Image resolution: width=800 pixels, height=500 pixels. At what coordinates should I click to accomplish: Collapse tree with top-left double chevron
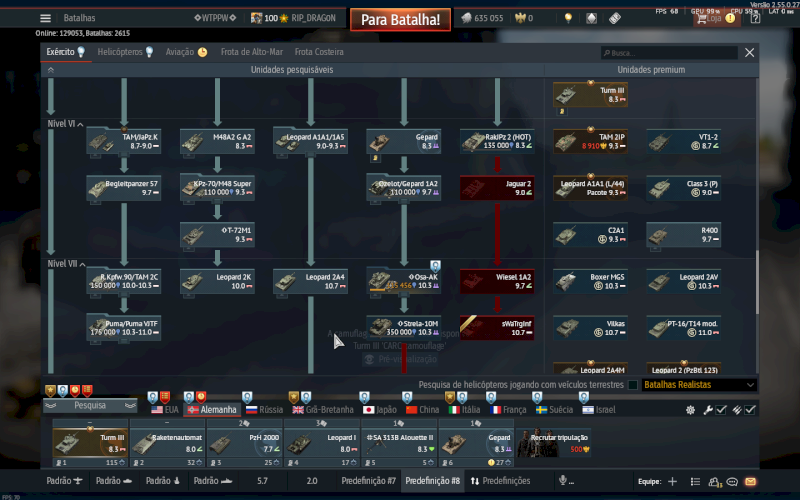tap(51, 70)
